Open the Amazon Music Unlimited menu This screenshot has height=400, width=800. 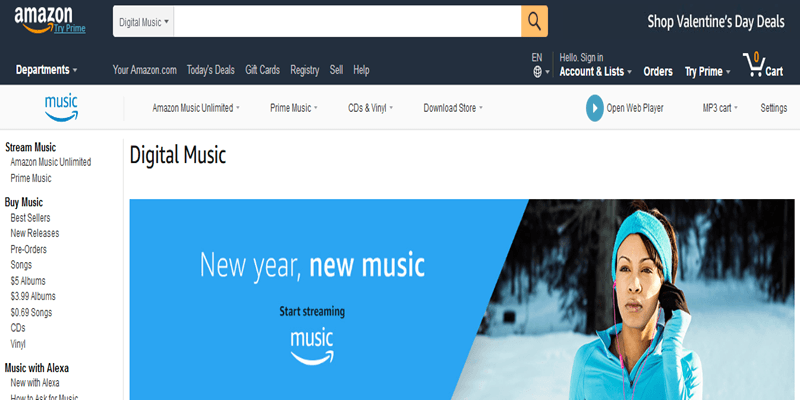196,108
